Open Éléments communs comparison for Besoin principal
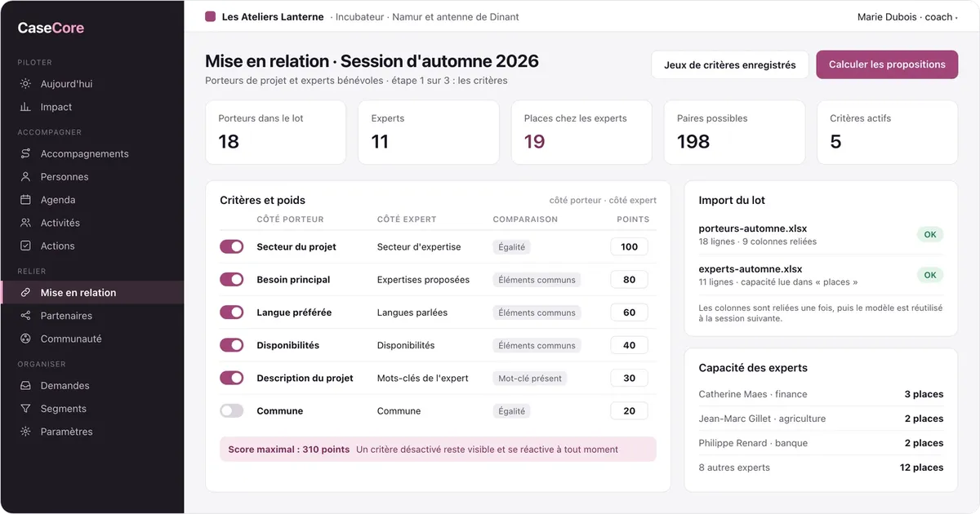 coord(537,279)
